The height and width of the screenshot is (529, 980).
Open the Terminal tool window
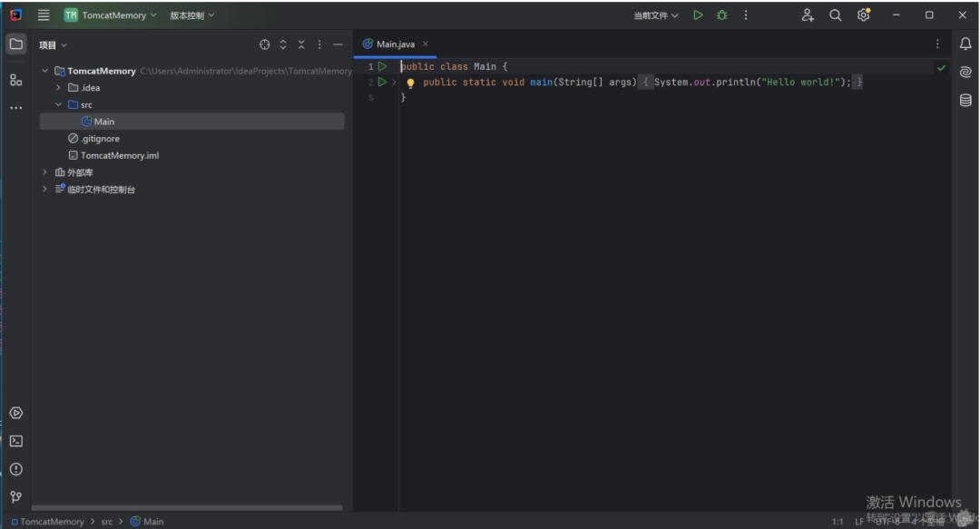coord(16,442)
